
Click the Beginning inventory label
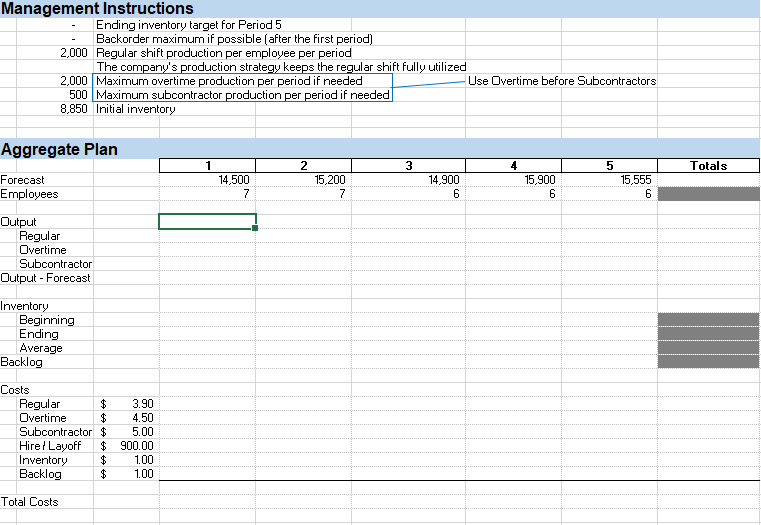click(x=47, y=320)
